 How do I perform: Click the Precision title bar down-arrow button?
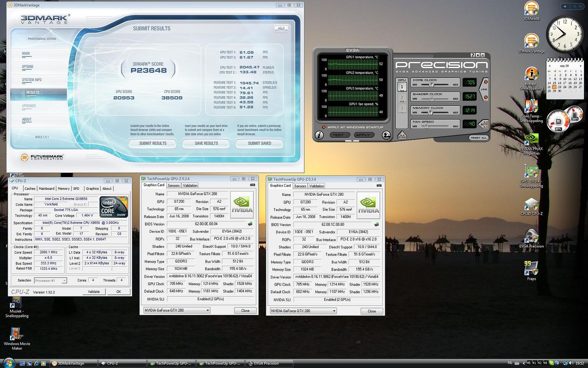[x=478, y=55]
